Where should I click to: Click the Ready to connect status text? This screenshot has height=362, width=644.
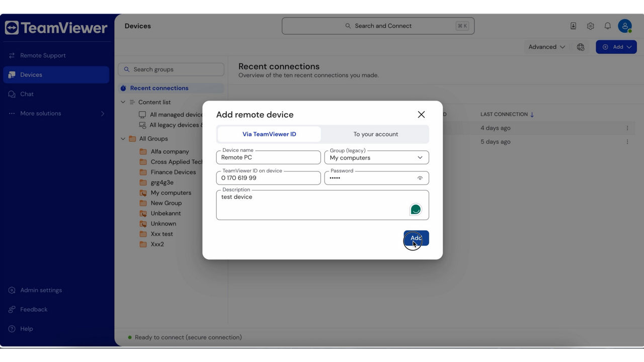188,337
